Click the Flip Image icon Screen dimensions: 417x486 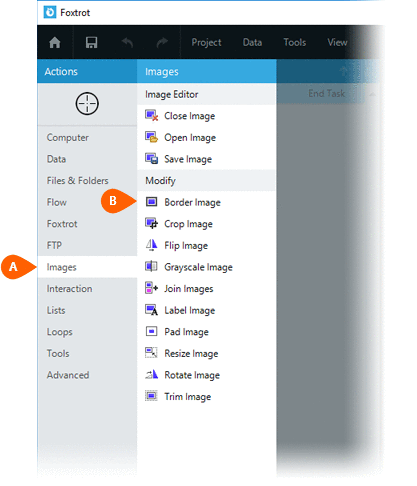click(151, 245)
